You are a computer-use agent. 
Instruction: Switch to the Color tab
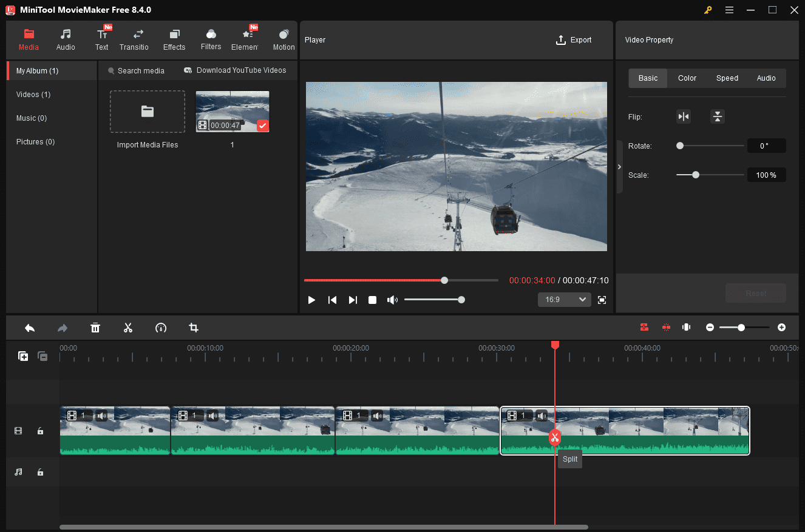point(687,78)
